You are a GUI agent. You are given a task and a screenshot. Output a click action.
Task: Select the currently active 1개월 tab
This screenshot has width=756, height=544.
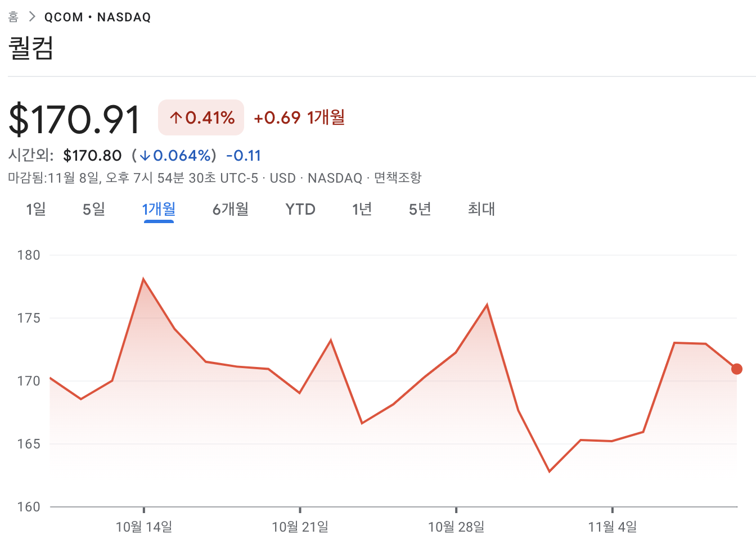tap(159, 209)
